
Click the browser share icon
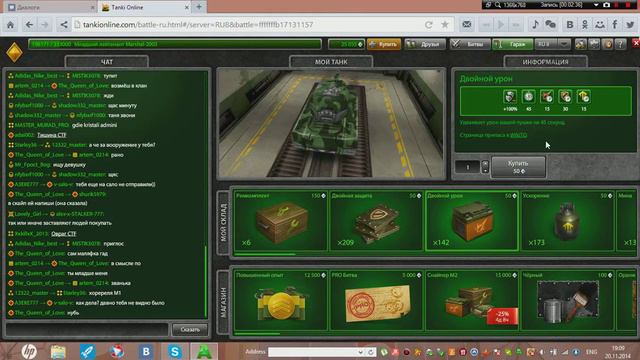[x=64, y=25]
